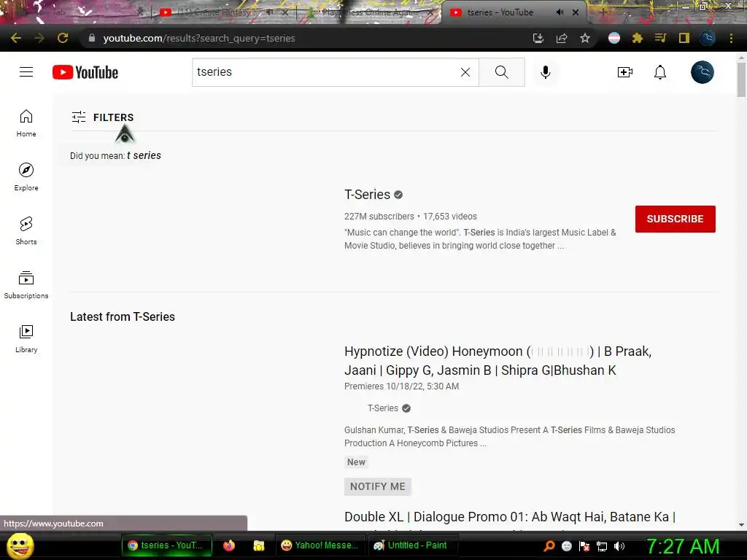Toggle the browser side panel icon
The height and width of the screenshot is (560, 747).
(x=684, y=38)
